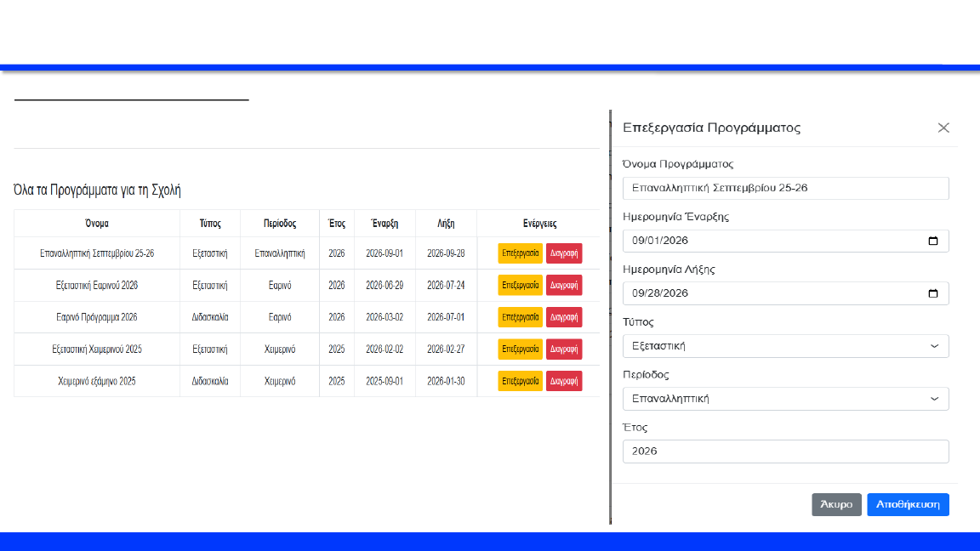Delete the Εξεταστική Χειμερινού 2025 program
Screen dimensions: 980x551
click(x=564, y=349)
